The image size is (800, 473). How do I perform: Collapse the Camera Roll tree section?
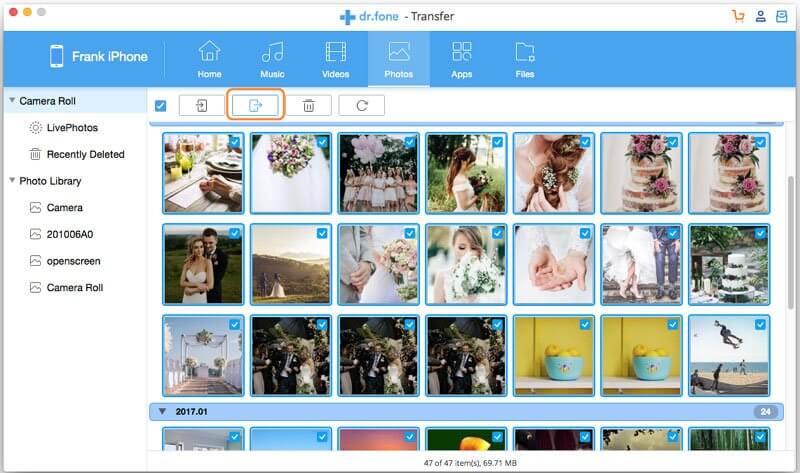tap(12, 101)
